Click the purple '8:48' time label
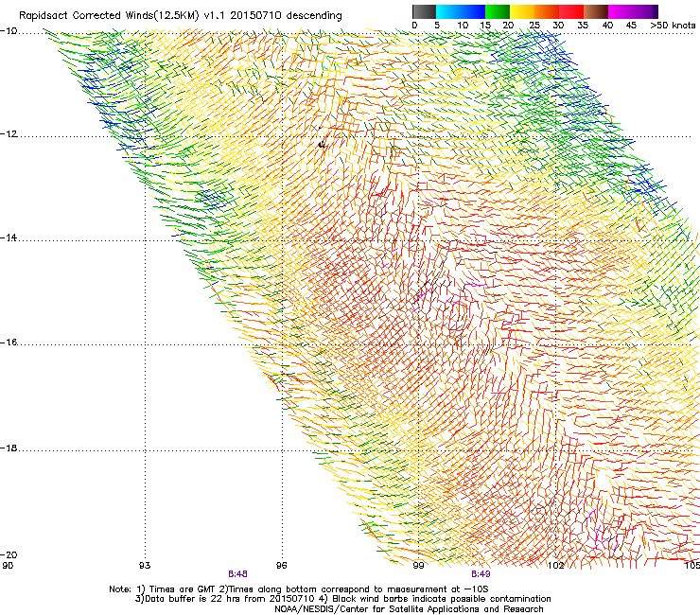Screen dimensions: 700x615 (x=237, y=574)
